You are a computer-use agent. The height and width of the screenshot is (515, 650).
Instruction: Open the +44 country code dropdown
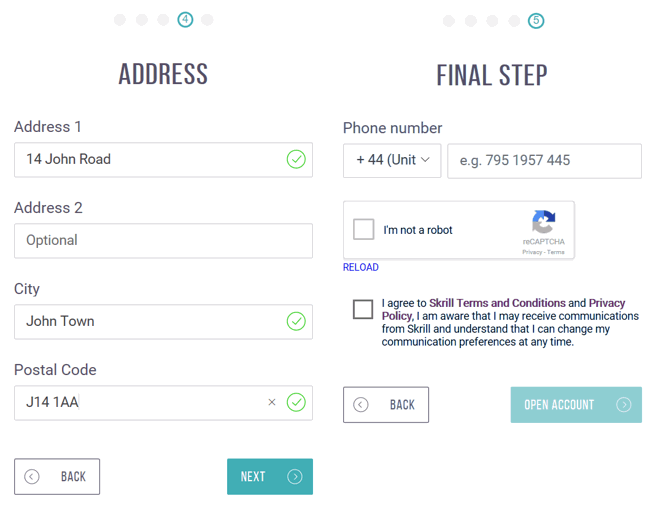tap(392, 160)
